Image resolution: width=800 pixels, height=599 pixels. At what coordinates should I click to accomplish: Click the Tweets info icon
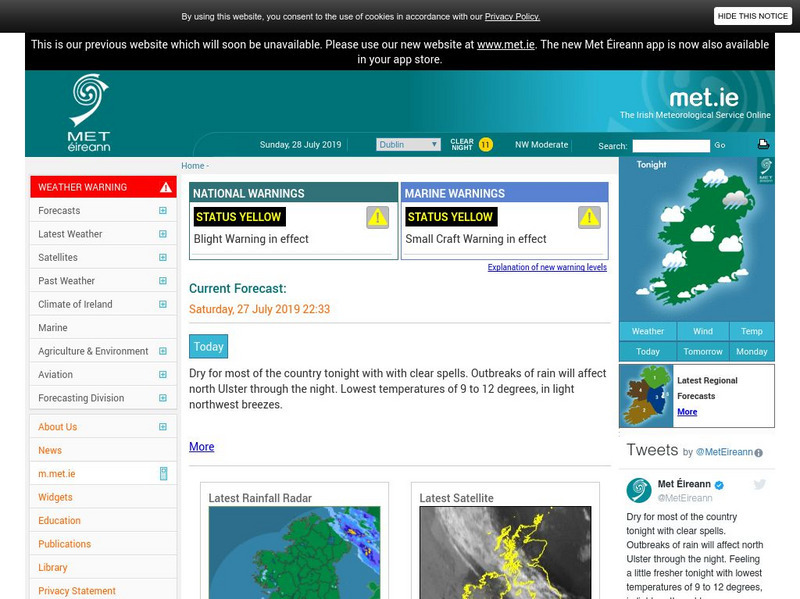pyautogui.click(x=759, y=453)
